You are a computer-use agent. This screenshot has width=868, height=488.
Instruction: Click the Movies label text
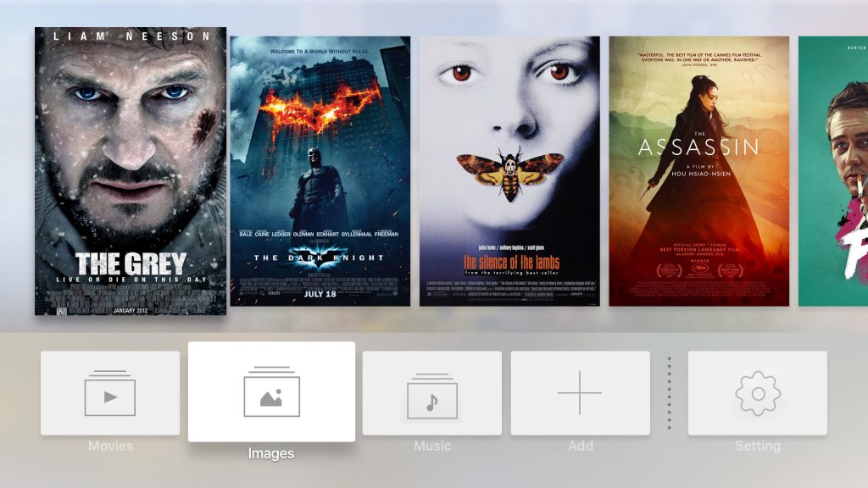110,446
